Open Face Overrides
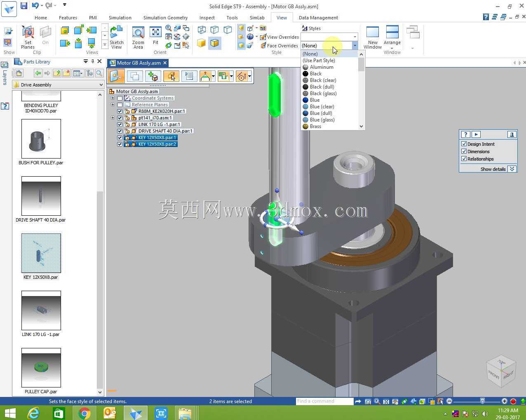 point(279,46)
